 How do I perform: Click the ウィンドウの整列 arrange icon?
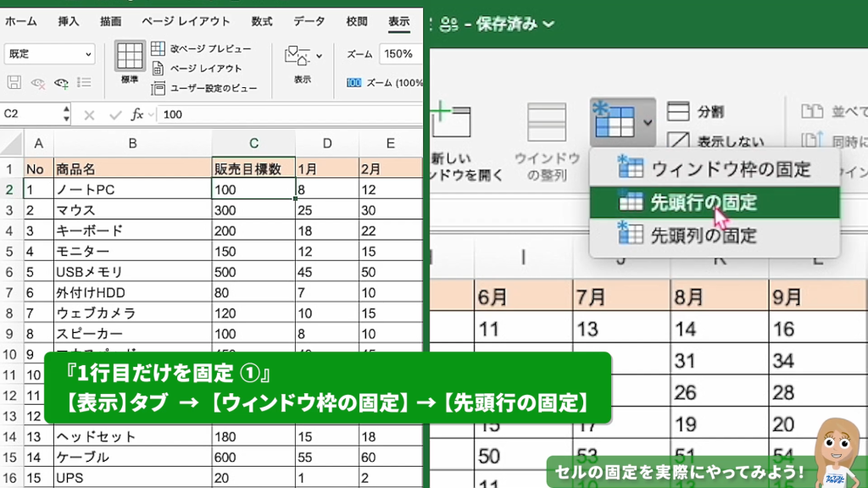547,122
